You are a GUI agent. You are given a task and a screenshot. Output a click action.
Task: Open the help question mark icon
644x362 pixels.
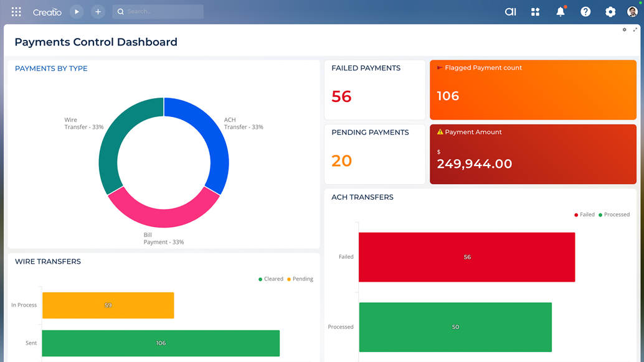click(585, 12)
